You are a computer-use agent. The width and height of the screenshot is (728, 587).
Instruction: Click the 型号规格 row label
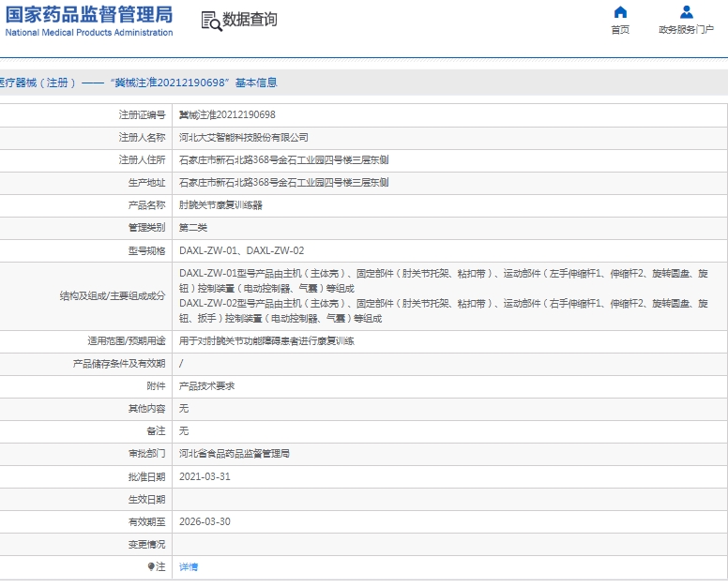tap(146, 250)
